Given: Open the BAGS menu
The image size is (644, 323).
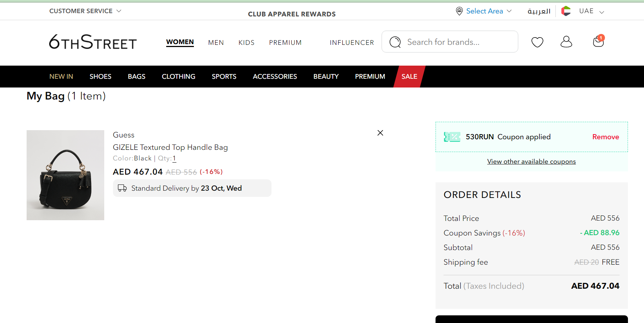Looking at the screenshot, I should pos(137,77).
